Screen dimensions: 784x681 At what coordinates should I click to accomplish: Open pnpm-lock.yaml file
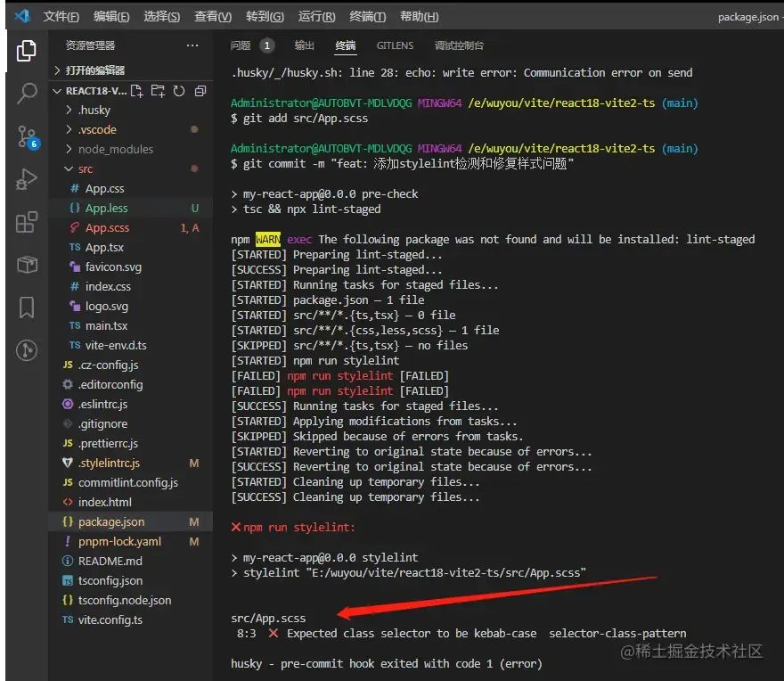click(131, 541)
